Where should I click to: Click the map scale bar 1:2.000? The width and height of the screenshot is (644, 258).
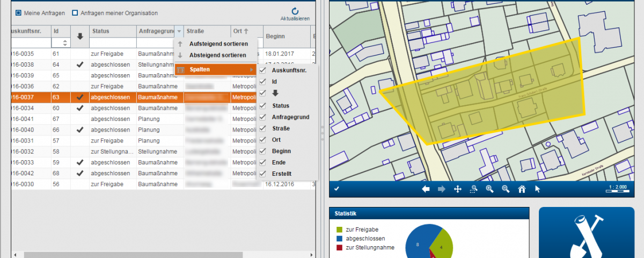click(618, 189)
